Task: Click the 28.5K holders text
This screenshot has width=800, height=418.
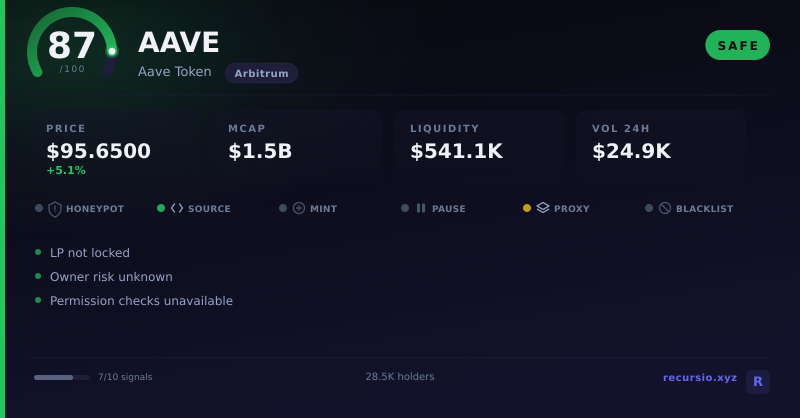Action: [x=400, y=377]
